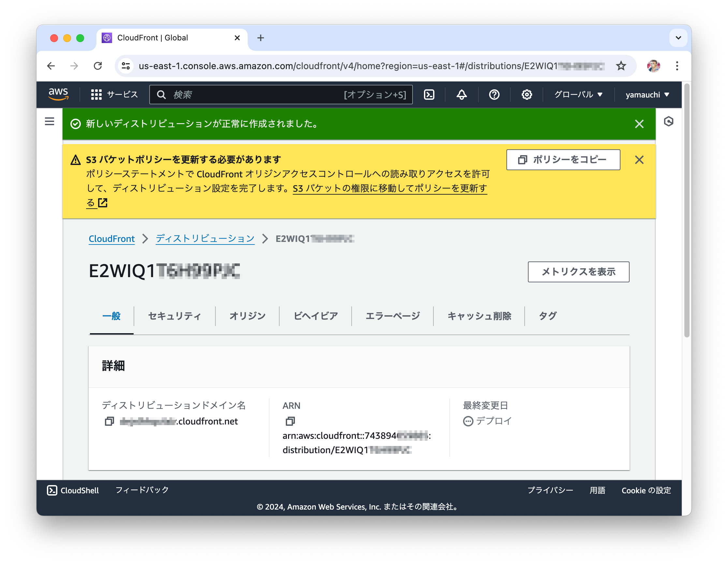The image size is (728, 564).
Task: Open the settings gear icon
Action: [526, 95]
